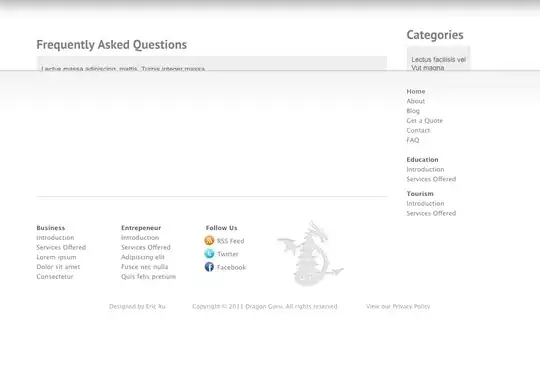Open the RSS Feed icon
Screen dimensions: 540x369
(209, 240)
